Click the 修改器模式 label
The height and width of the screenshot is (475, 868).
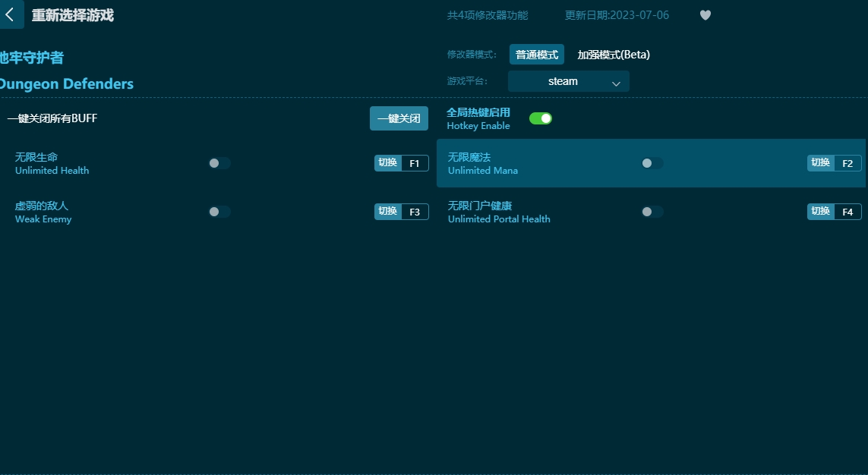coord(472,55)
